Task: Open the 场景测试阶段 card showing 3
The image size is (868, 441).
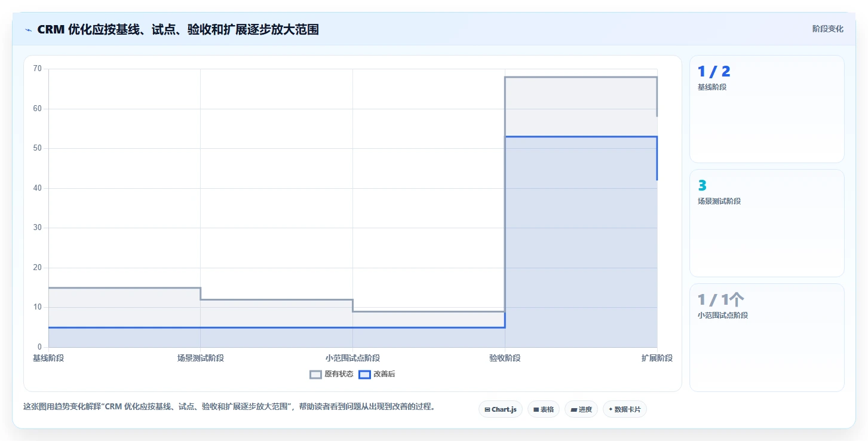Action: (x=767, y=223)
